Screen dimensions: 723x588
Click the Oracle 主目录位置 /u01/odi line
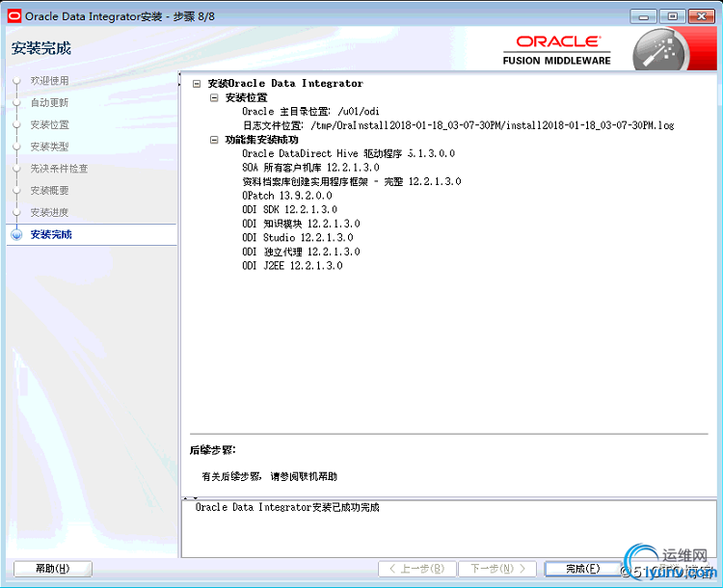[310, 112]
